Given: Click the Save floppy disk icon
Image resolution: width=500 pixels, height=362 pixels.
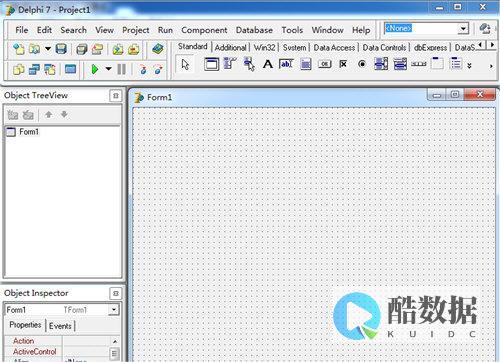Looking at the screenshot, I should pyautogui.click(x=61, y=49).
